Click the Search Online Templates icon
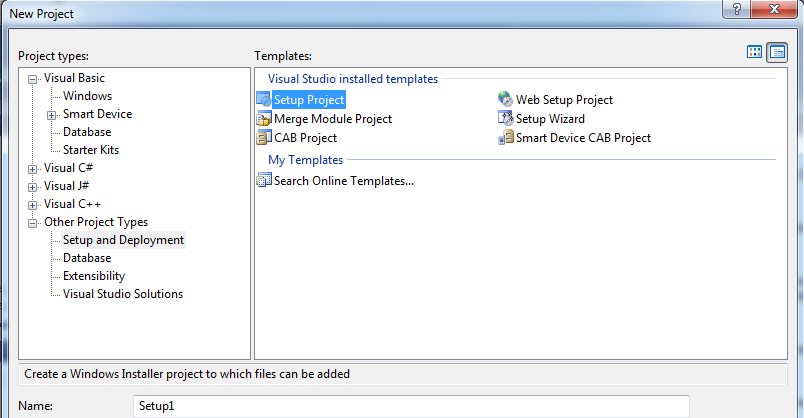 264,180
